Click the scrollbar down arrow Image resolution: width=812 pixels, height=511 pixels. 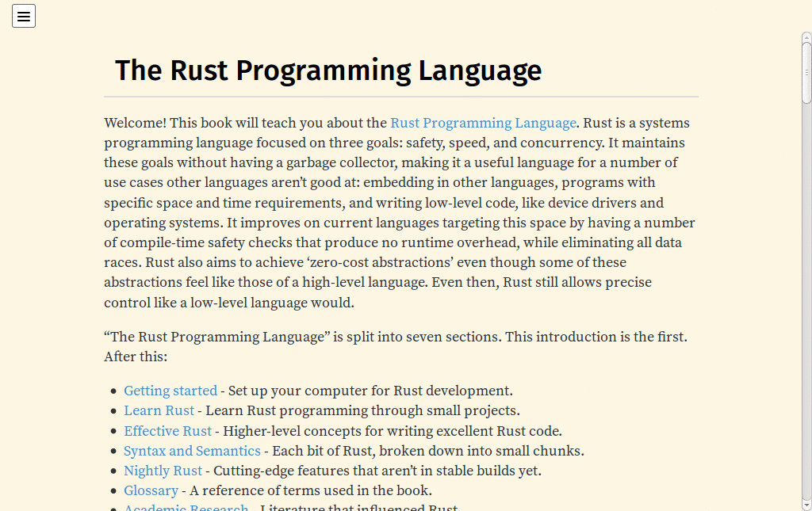[806, 505]
